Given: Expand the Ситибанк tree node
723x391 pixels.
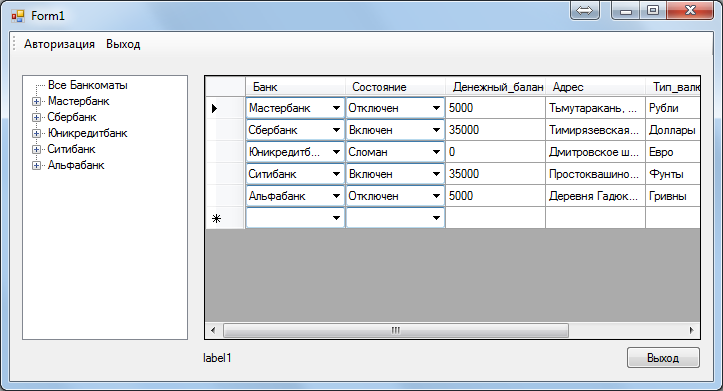Looking at the screenshot, I should click(x=36, y=149).
